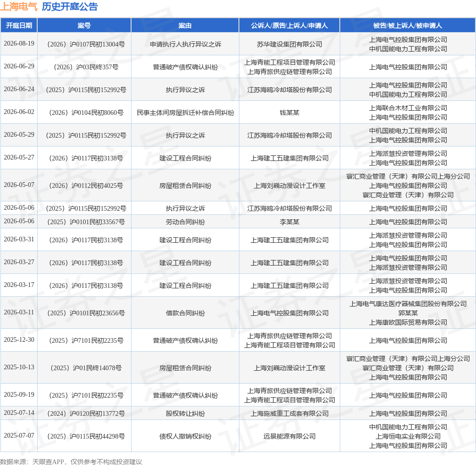
Task: Click the 案由 column header
Action: point(185,26)
